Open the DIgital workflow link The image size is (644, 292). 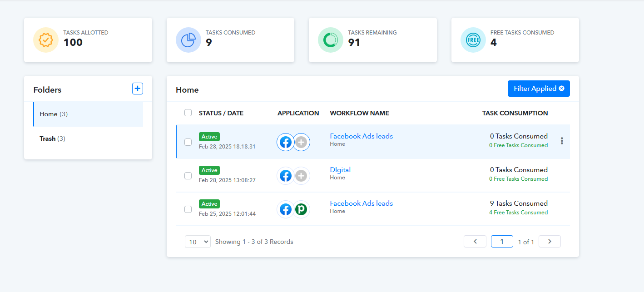coord(340,169)
